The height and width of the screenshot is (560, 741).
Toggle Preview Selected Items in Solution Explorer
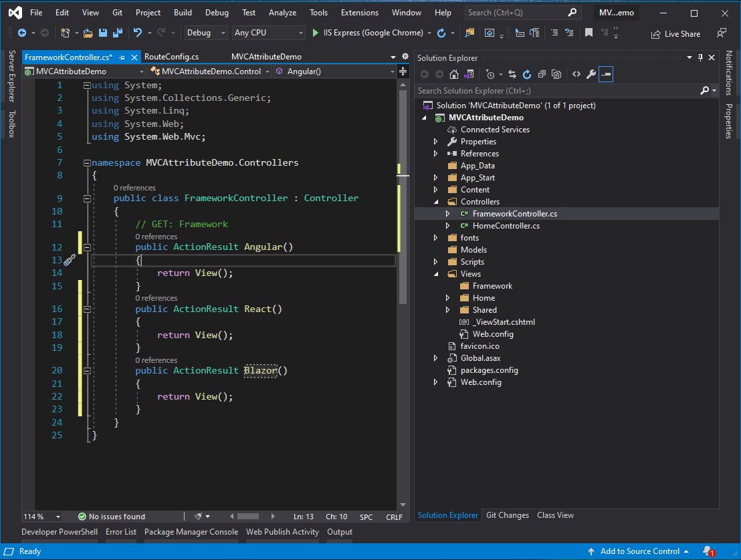coord(606,74)
